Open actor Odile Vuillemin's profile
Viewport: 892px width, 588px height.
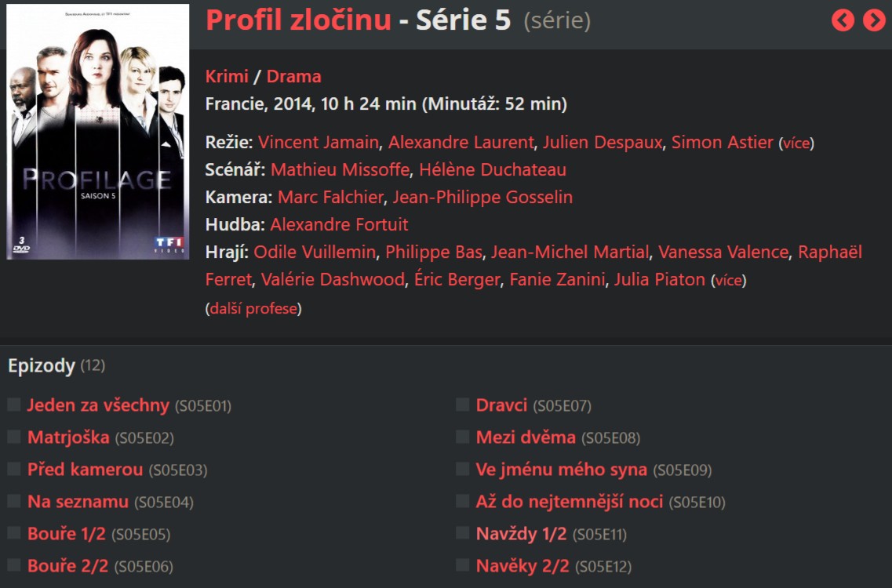(315, 252)
